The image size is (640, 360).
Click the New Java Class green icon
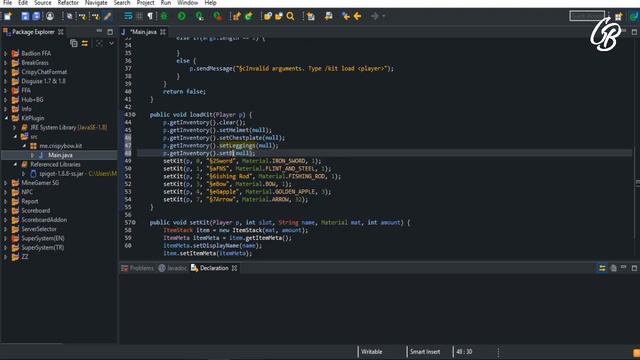(248, 16)
